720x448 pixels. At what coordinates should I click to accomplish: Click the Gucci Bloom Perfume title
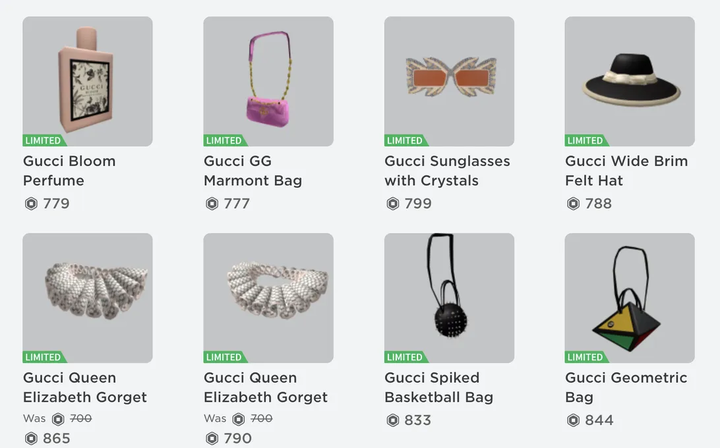[69, 170]
